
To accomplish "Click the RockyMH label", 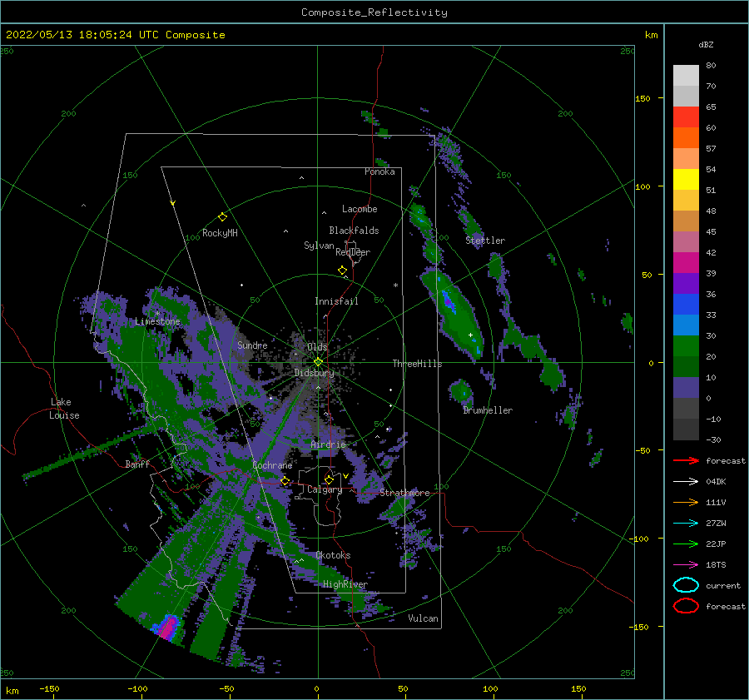I will pyautogui.click(x=221, y=233).
